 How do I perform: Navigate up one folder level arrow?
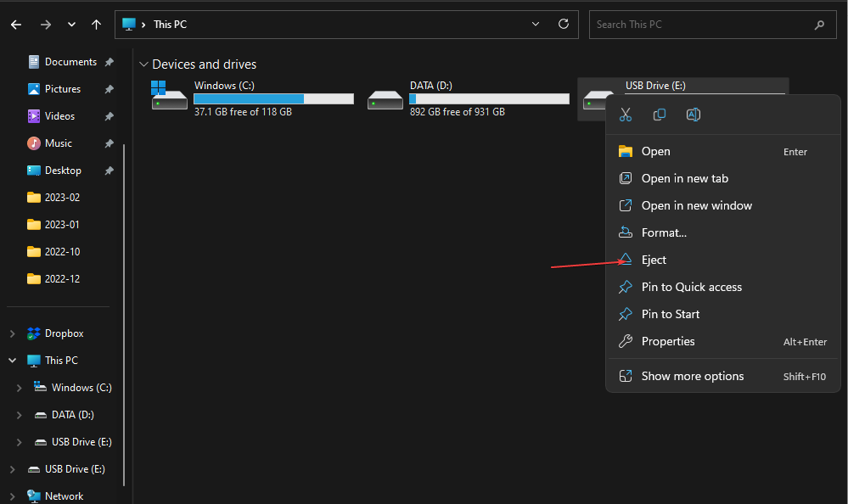click(x=96, y=25)
